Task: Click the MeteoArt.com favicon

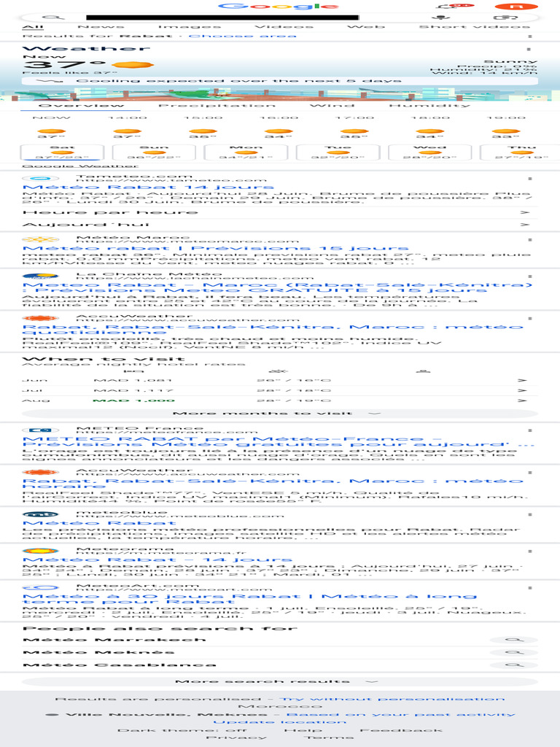Action: (41, 587)
